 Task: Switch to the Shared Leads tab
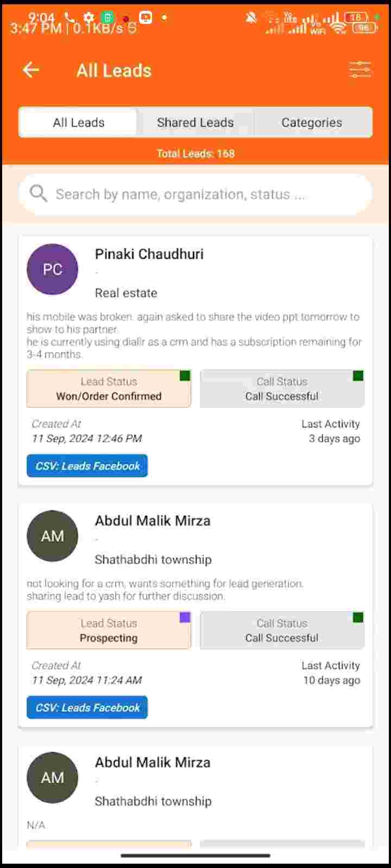195,123
